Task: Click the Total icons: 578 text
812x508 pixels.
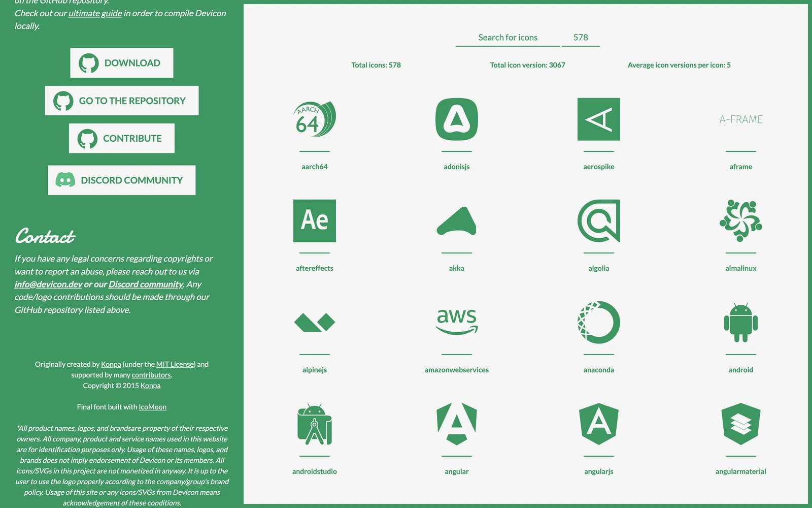Action: [x=376, y=65]
